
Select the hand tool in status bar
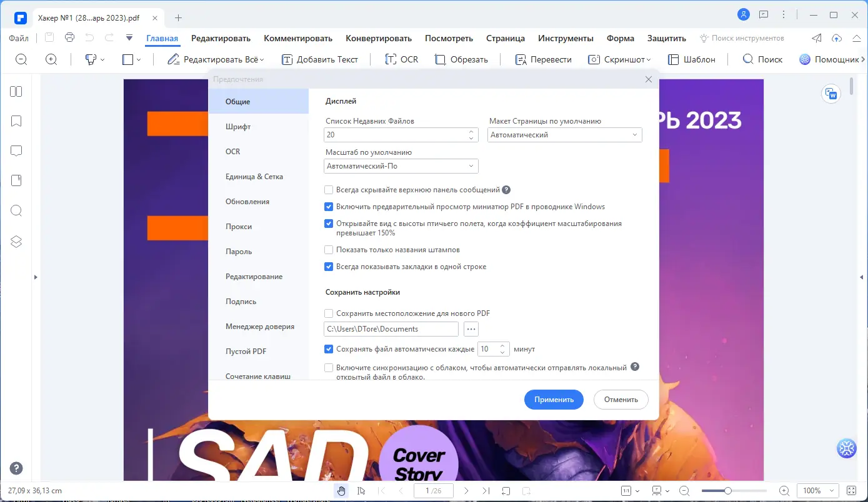[x=341, y=491]
